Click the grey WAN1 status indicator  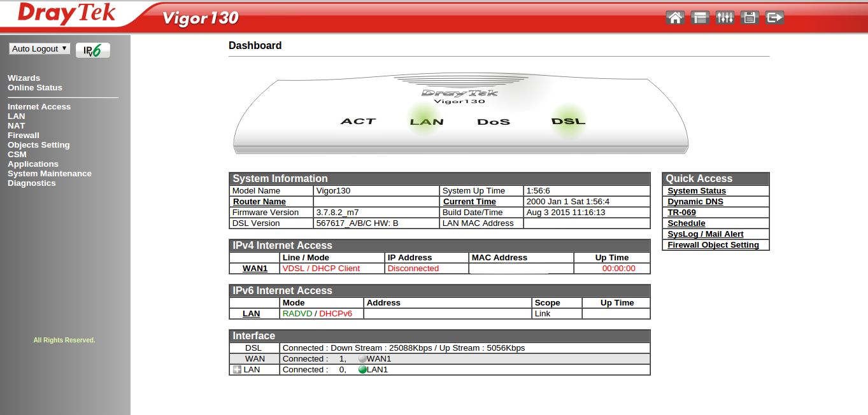pos(362,359)
